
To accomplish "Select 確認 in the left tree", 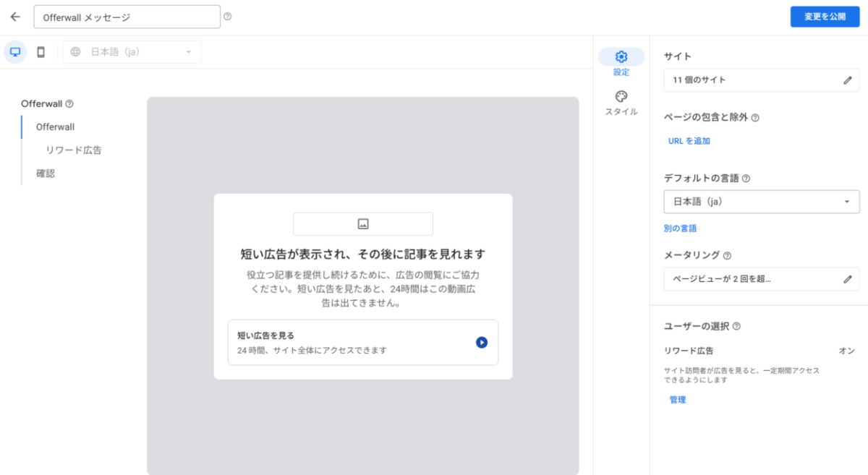I will (46, 174).
